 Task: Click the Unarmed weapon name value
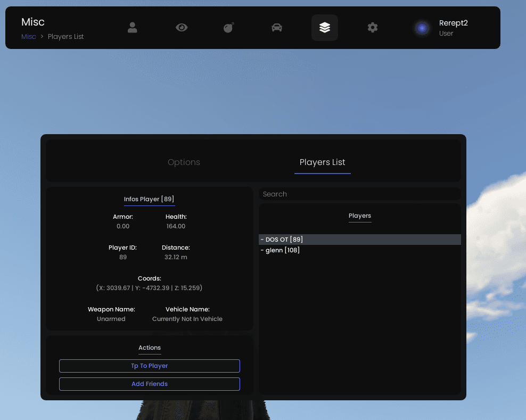pyautogui.click(x=111, y=319)
